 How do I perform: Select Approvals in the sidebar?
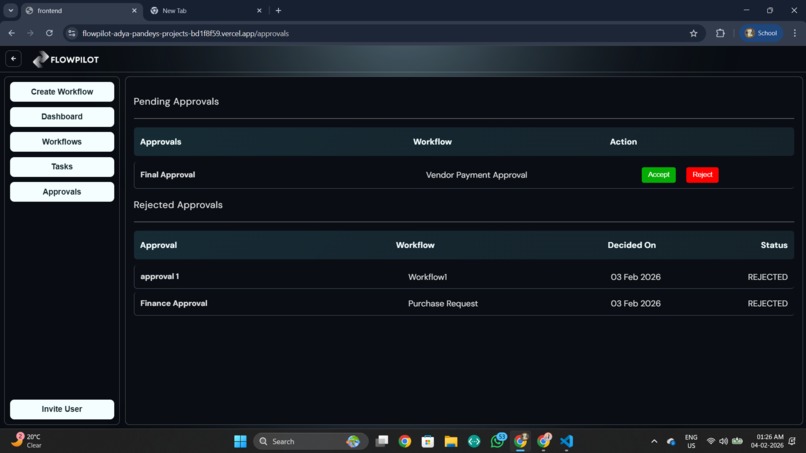tap(62, 192)
